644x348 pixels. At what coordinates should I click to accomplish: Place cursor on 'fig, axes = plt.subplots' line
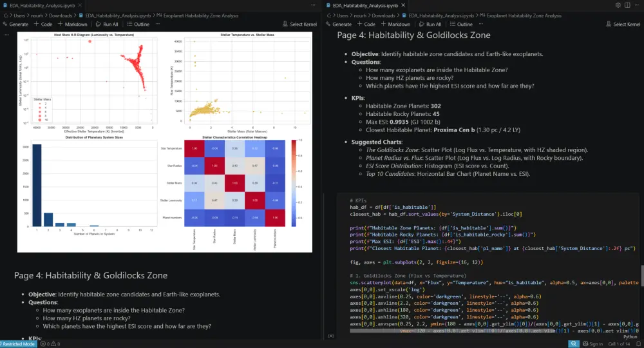pyautogui.click(x=417, y=262)
